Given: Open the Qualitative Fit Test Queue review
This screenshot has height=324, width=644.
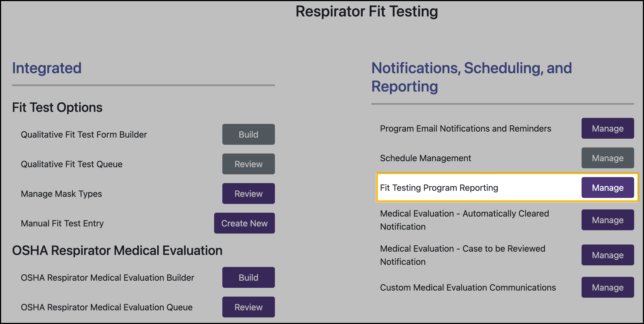Looking at the screenshot, I should 248,164.
